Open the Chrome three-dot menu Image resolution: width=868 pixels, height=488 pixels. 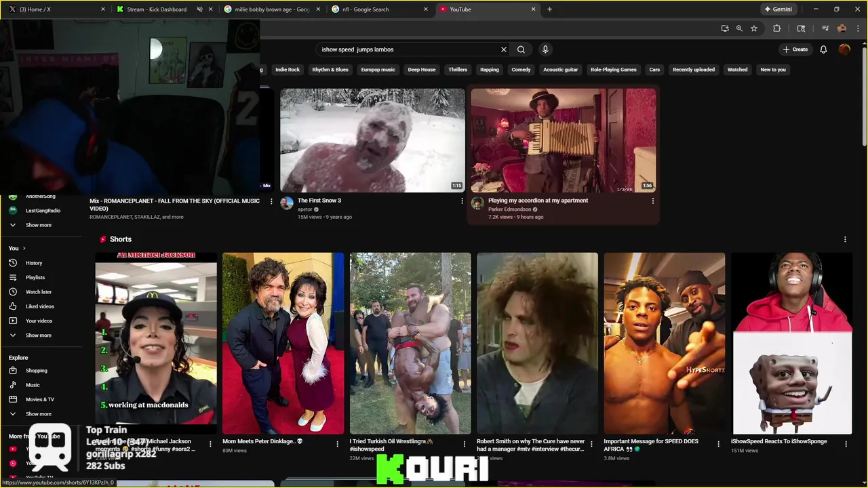pyautogui.click(x=856, y=28)
